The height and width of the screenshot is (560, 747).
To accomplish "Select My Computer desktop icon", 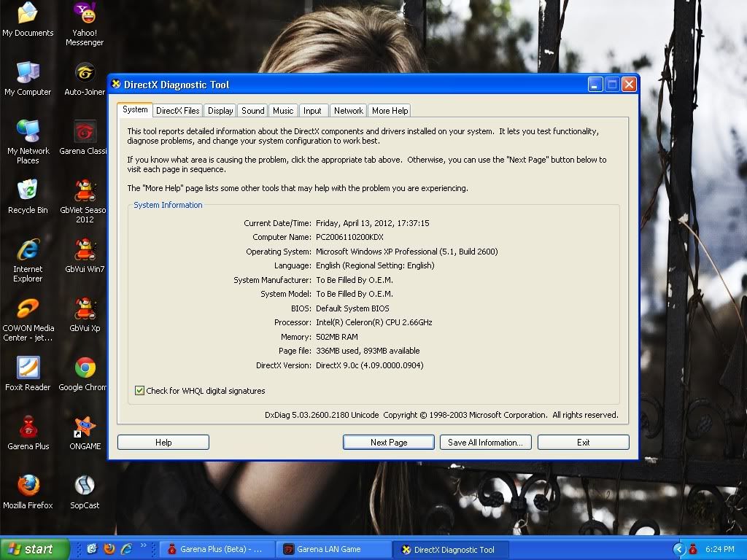I will tap(28, 79).
